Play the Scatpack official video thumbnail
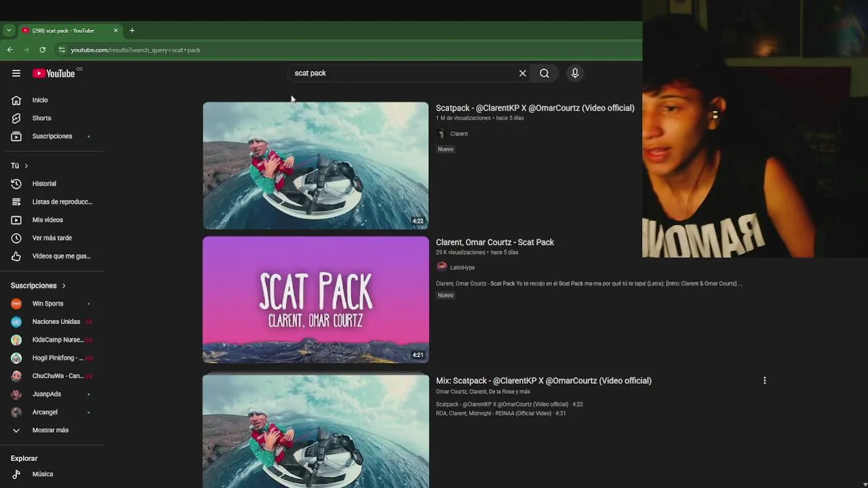The height and width of the screenshot is (488, 868). [x=315, y=165]
